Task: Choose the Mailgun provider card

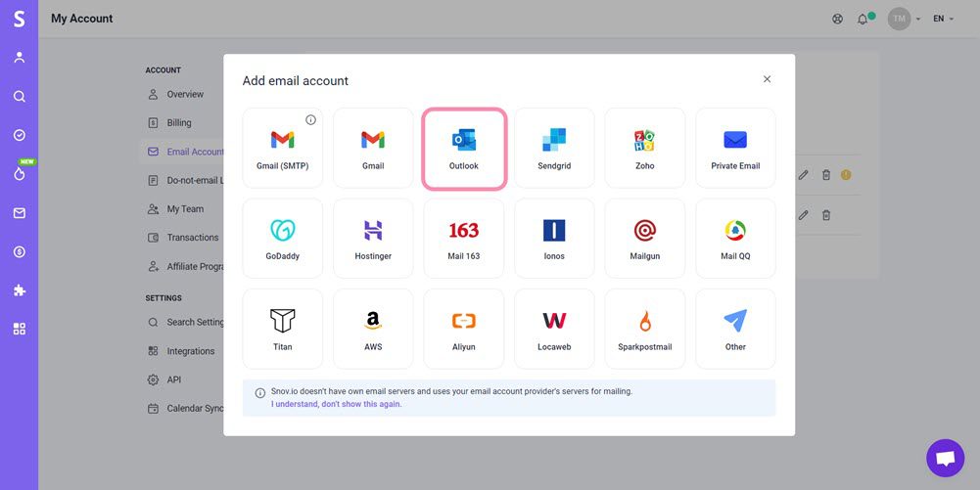Action: tap(645, 239)
